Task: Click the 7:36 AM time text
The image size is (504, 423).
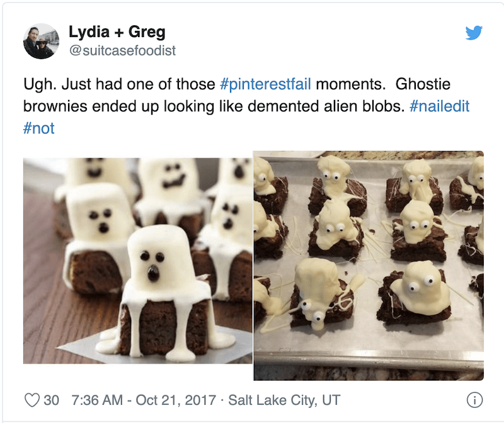Action: point(97,400)
